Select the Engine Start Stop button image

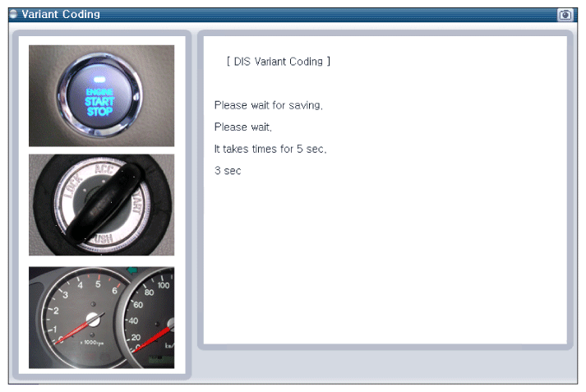[101, 95]
